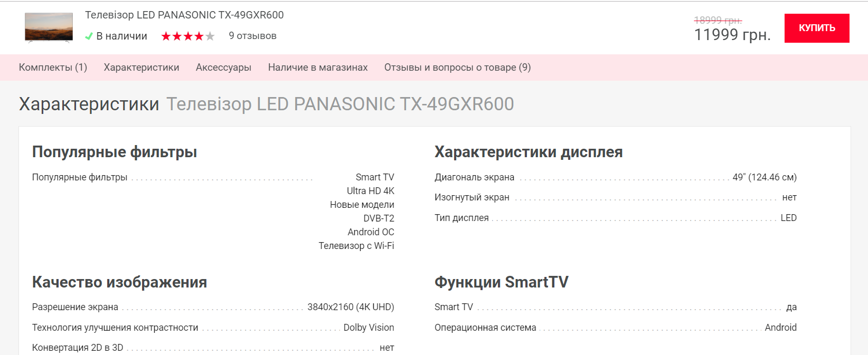Switch to the Характеристики tab
868x355 pixels.
[141, 68]
